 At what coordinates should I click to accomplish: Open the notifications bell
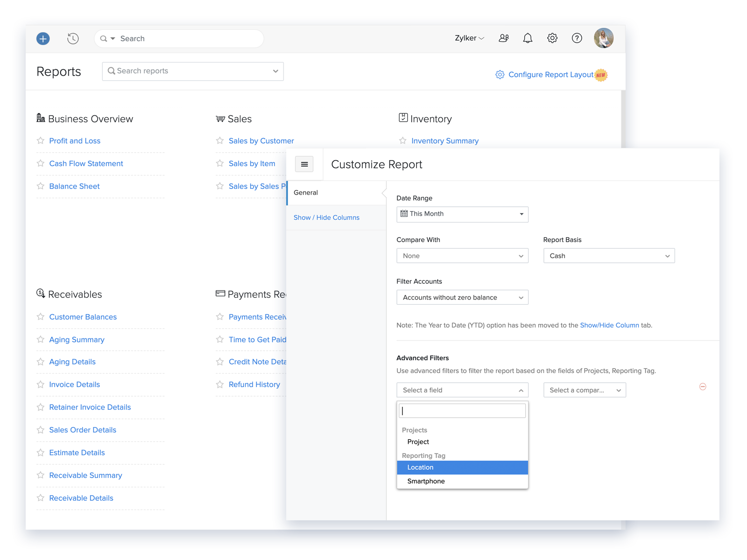(528, 38)
